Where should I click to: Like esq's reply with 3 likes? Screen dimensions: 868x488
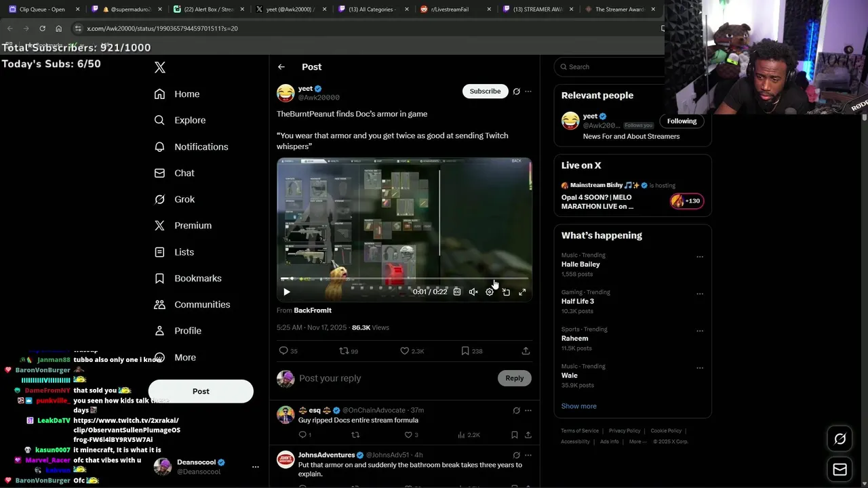[x=411, y=435]
